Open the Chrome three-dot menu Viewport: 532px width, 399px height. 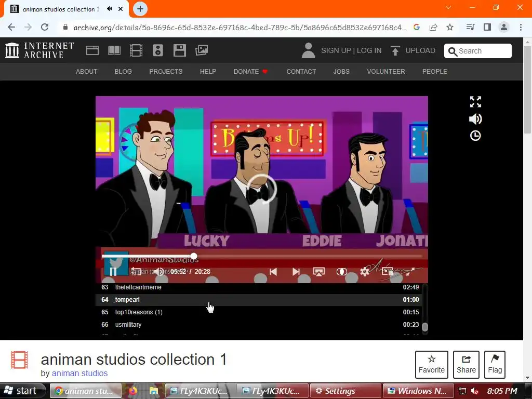point(521,27)
